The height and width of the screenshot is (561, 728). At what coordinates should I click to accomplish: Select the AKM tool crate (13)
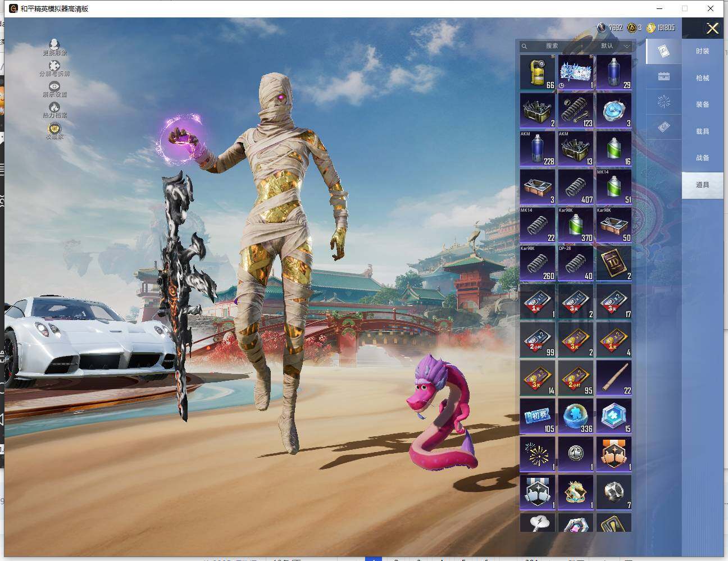point(576,149)
